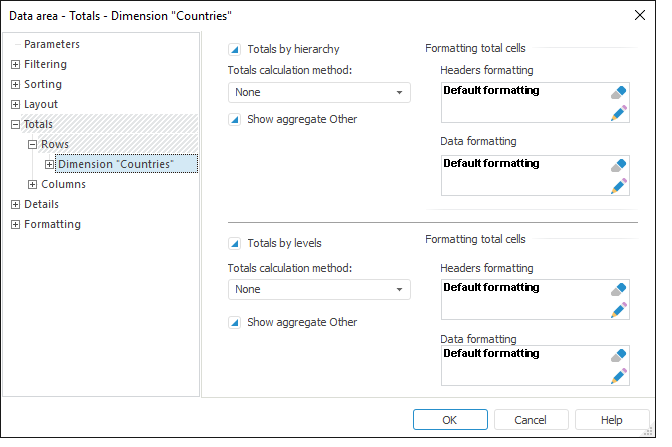672x447 pixels.
Task: Edit headers formatting for hierarchy totals
Action: click(619, 112)
